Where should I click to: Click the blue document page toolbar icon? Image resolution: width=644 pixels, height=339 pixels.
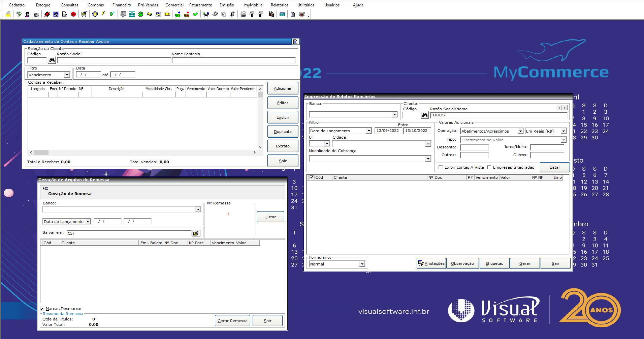tap(293, 14)
